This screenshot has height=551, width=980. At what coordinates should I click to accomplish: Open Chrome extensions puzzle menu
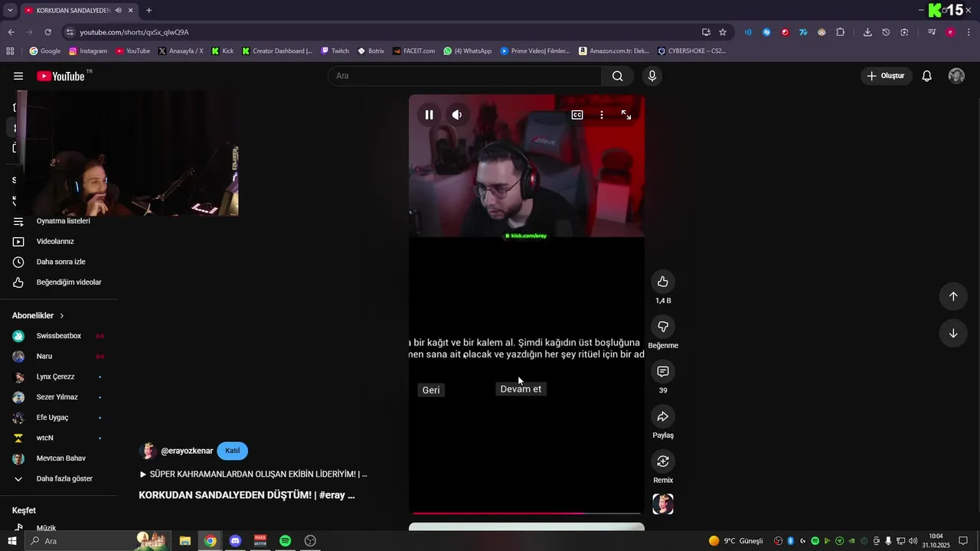point(840,32)
